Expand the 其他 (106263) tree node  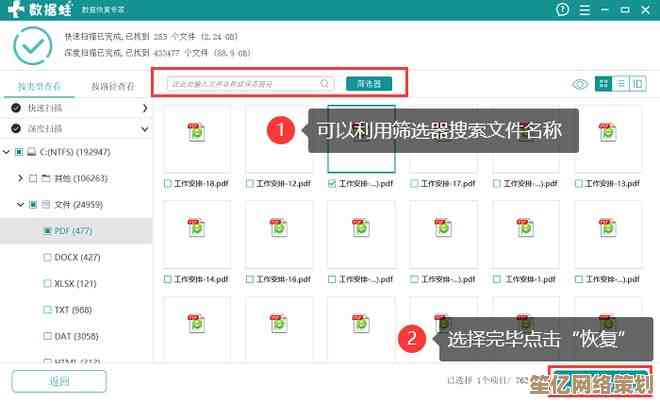20,178
